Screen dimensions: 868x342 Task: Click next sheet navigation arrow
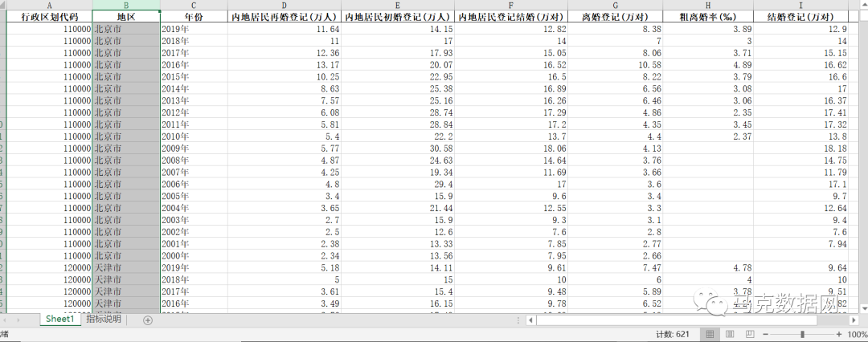18,320
